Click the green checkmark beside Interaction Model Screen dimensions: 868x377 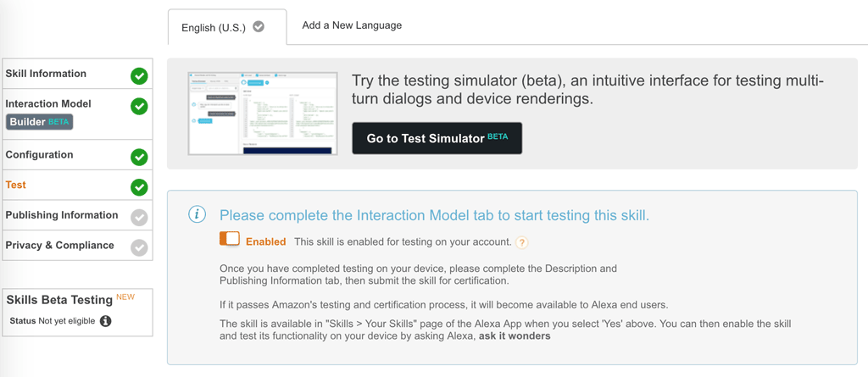pyautogui.click(x=139, y=106)
